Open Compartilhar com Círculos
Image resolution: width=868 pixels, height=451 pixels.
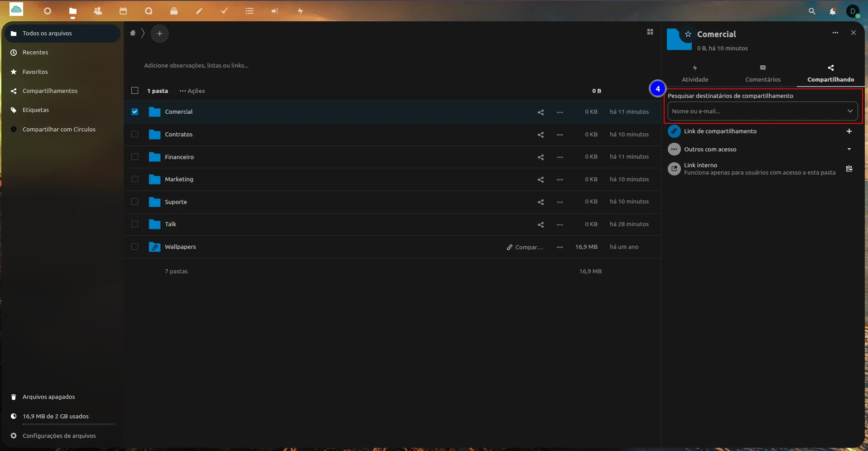(x=63, y=129)
